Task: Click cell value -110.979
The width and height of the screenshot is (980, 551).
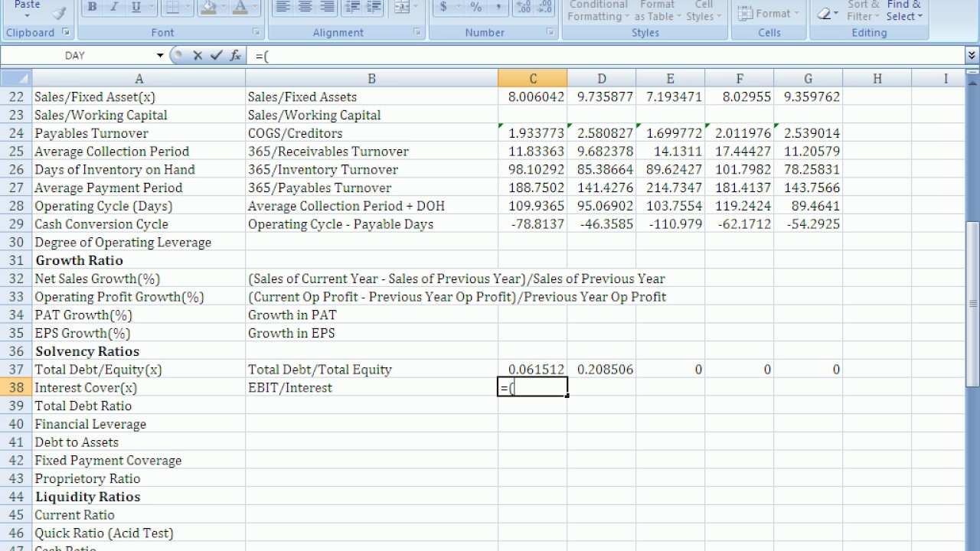Action: 671,223
